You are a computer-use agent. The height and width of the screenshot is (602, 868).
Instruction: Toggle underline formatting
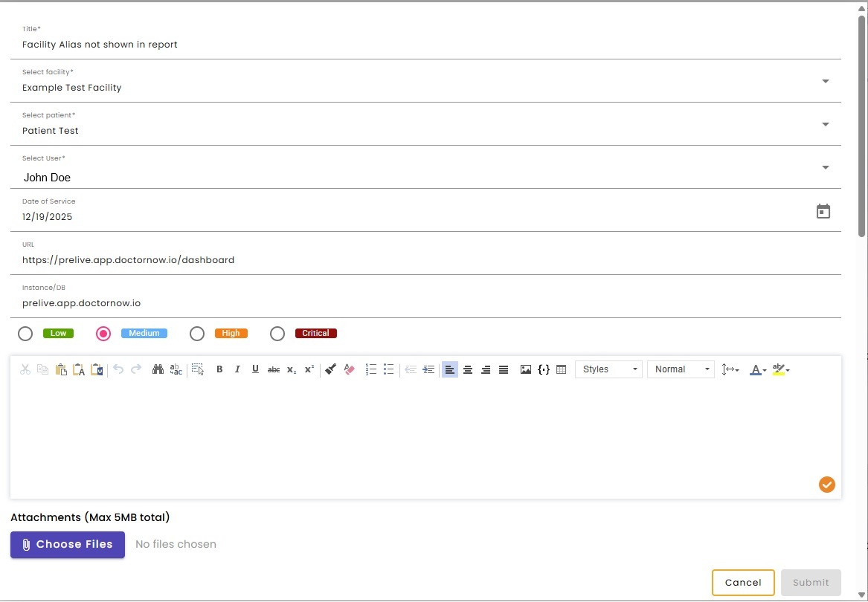pos(255,369)
